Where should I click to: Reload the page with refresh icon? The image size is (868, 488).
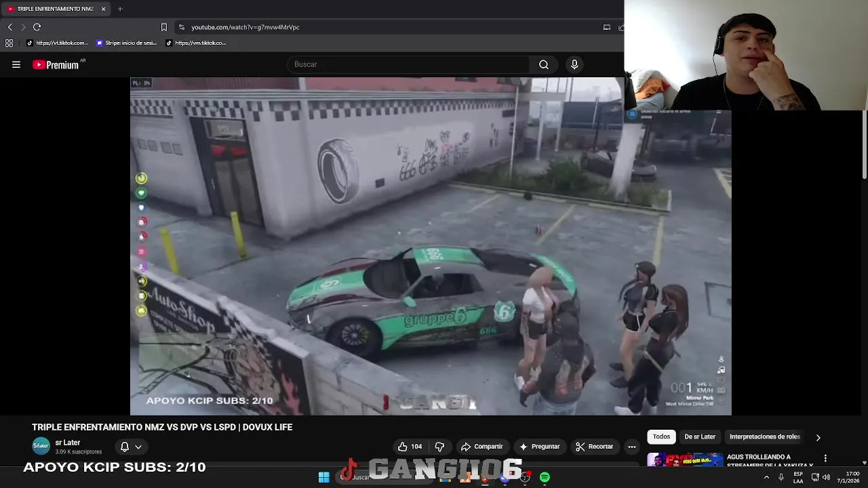pos(37,27)
